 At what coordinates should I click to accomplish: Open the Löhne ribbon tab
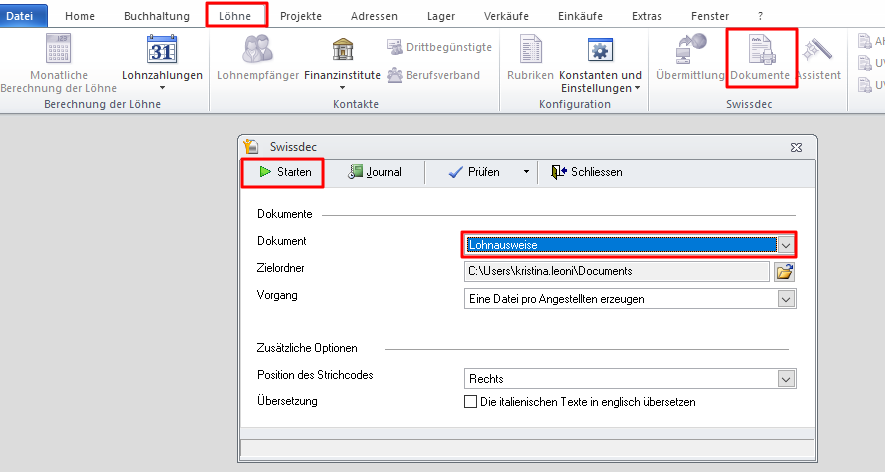(236, 16)
